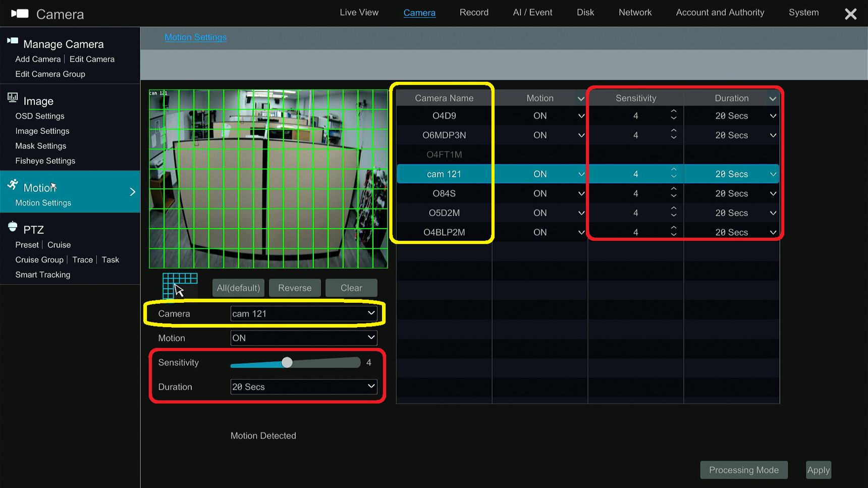Click the Image section icon

tap(13, 98)
